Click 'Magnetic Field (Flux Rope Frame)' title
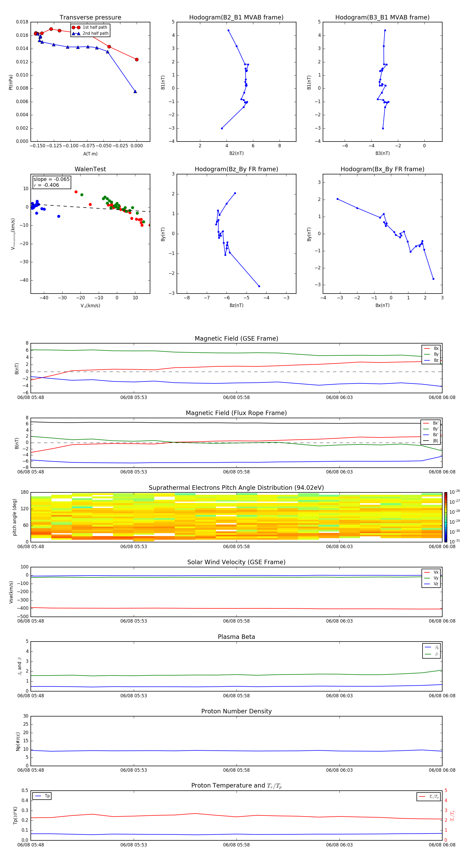Image resolution: width=473 pixels, height=868 pixels. 236,413
